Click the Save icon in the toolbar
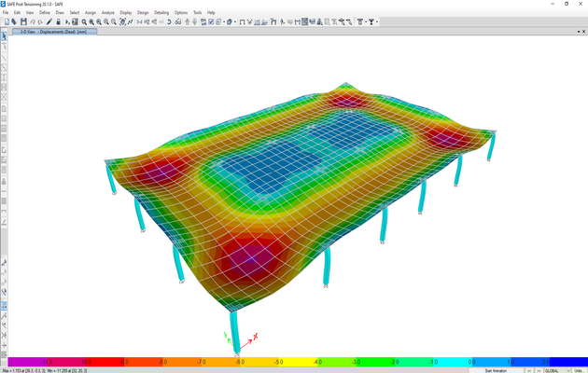Viewport: 588px width, 373px height. (x=23, y=21)
